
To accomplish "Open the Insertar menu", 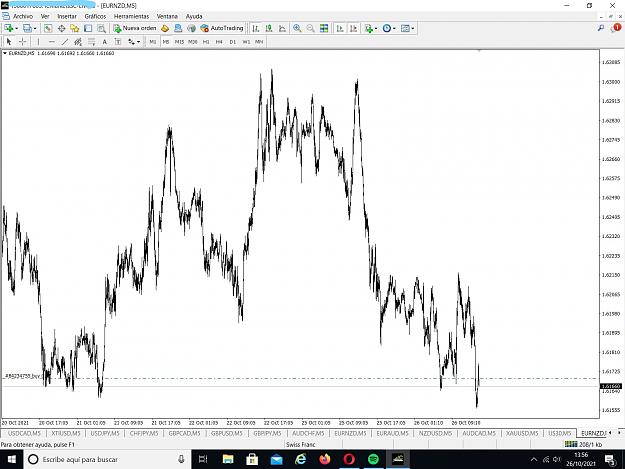I will 67,16.
